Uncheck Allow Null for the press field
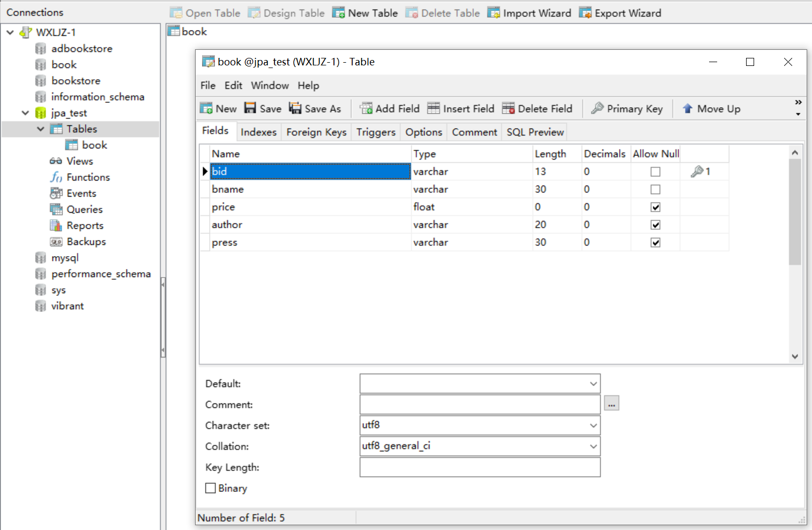The image size is (812, 530). tap(655, 243)
